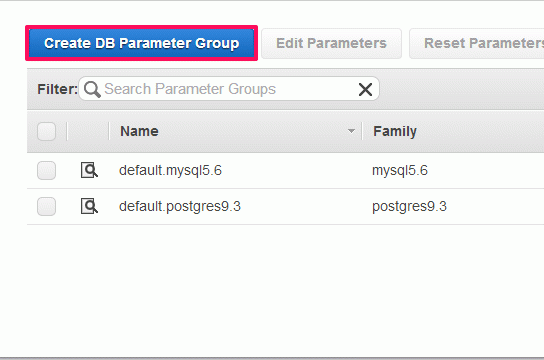Clear the filter with the X icon

point(365,89)
